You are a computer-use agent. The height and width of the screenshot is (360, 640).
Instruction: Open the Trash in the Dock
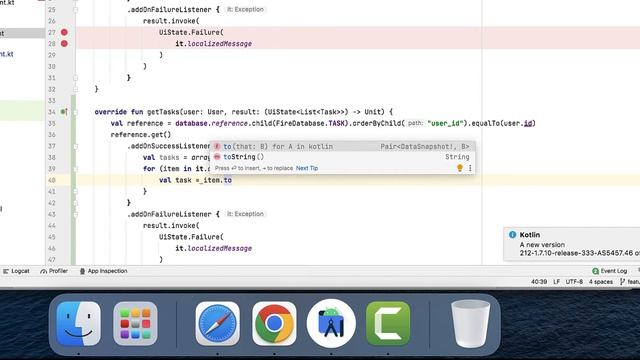point(470,324)
